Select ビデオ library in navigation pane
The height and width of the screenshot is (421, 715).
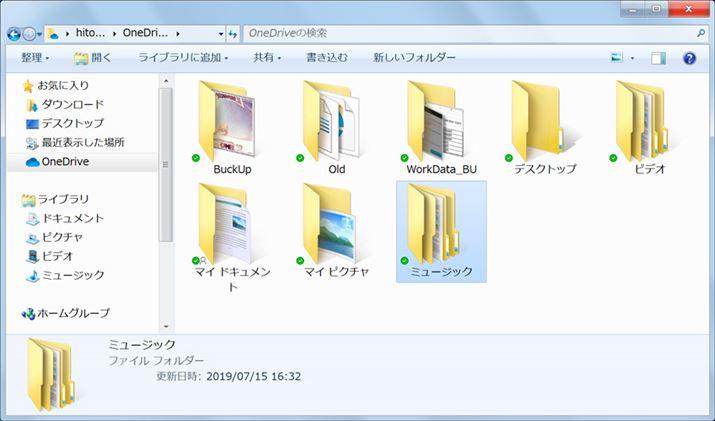coord(50,256)
